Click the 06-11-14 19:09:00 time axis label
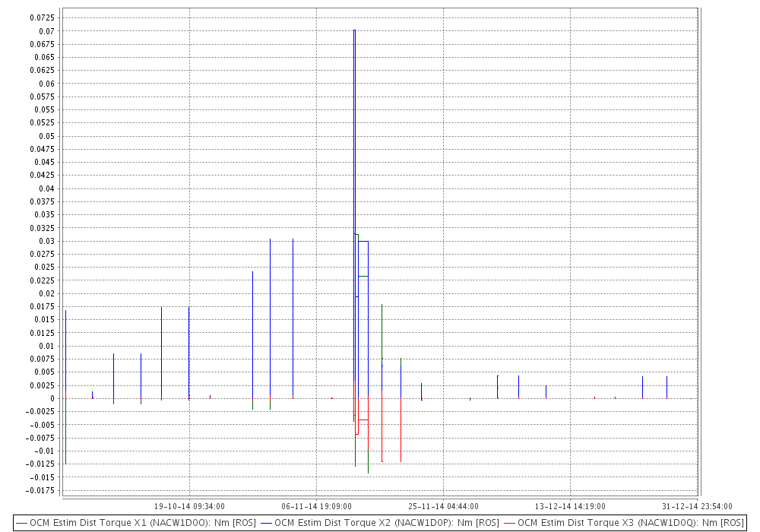The image size is (760, 532). pos(316,506)
